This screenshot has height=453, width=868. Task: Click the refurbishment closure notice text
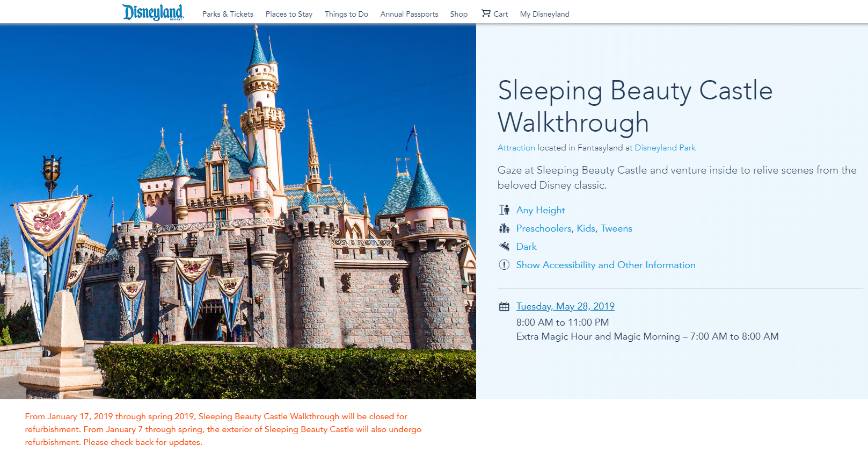(223, 429)
